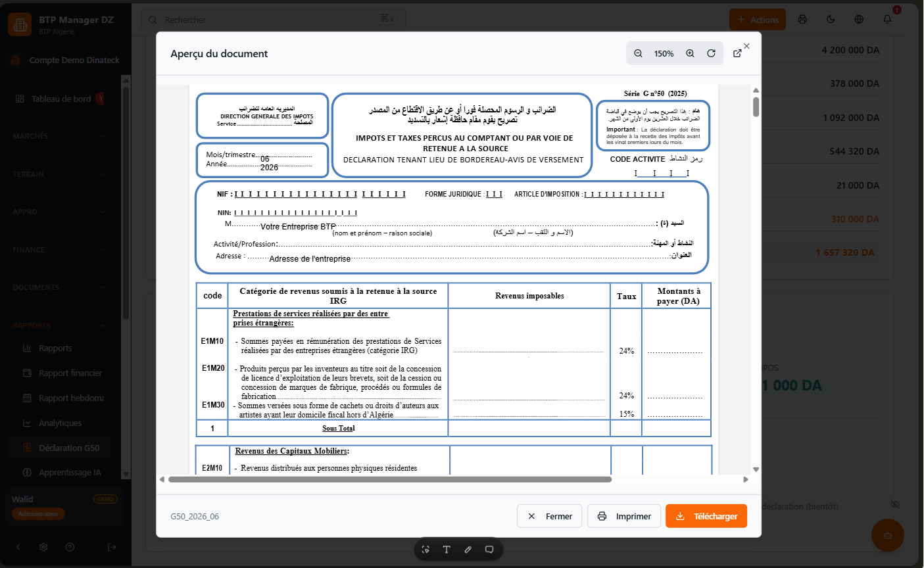Open help via the question mark icon
The image size is (924, 568).
coord(70,547)
